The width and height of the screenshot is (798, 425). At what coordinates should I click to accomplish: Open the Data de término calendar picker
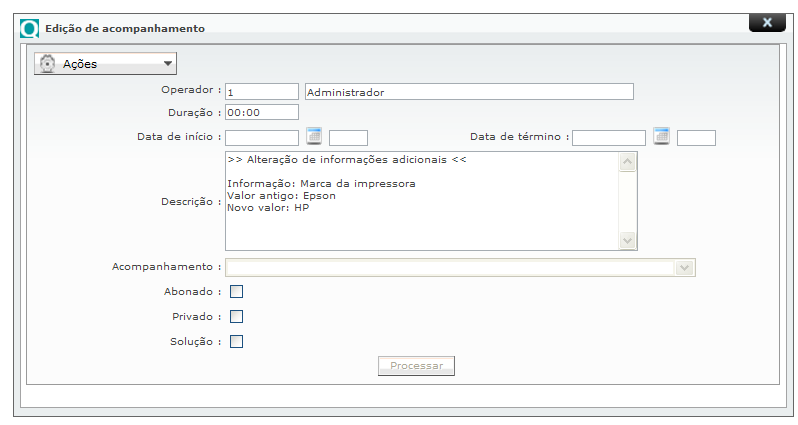[661, 136]
